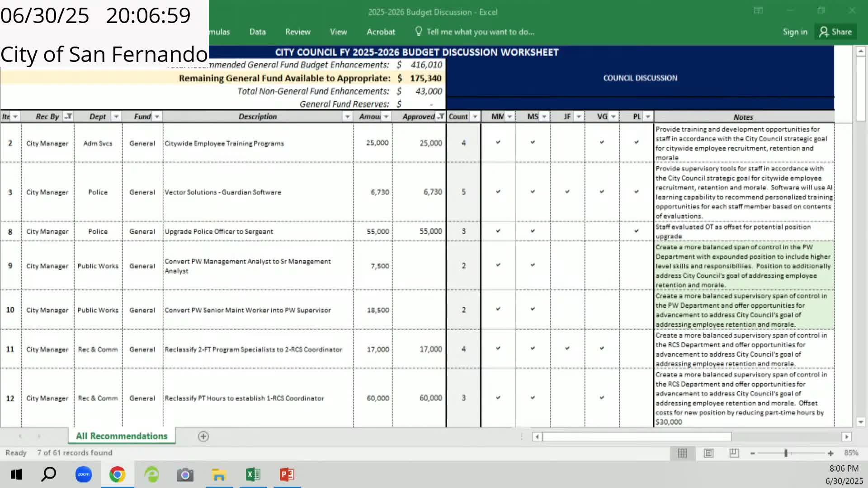Click the taskbar clock showing 8:06 PM

pyautogui.click(x=844, y=468)
